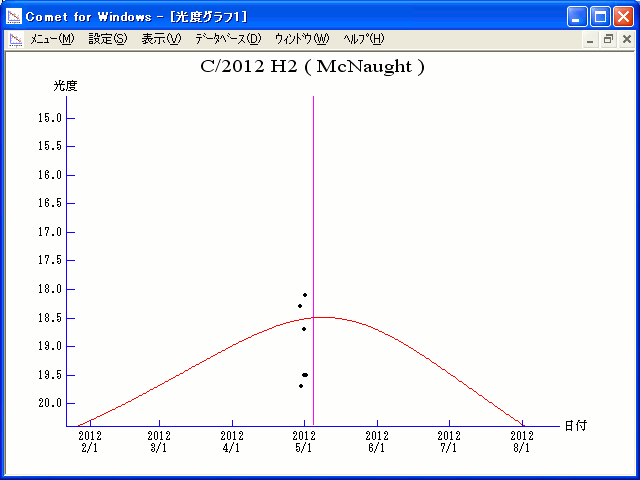
Task: Maximize the Comet for Windows window
Action: pyautogui.click(x=600, y=17)
